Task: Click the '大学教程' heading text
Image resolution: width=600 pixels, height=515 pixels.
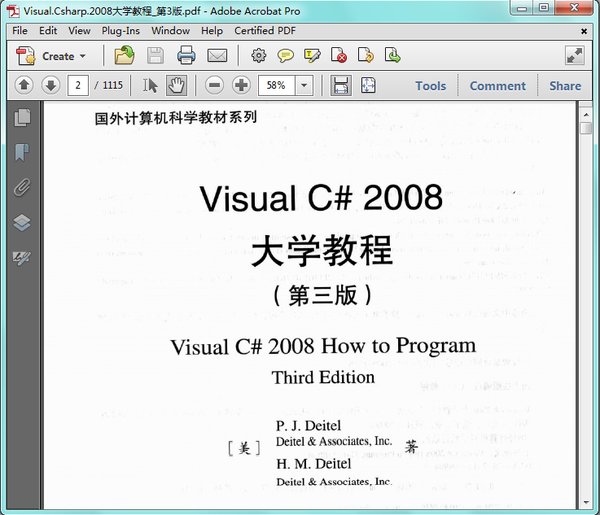Action: click(322, 251)
